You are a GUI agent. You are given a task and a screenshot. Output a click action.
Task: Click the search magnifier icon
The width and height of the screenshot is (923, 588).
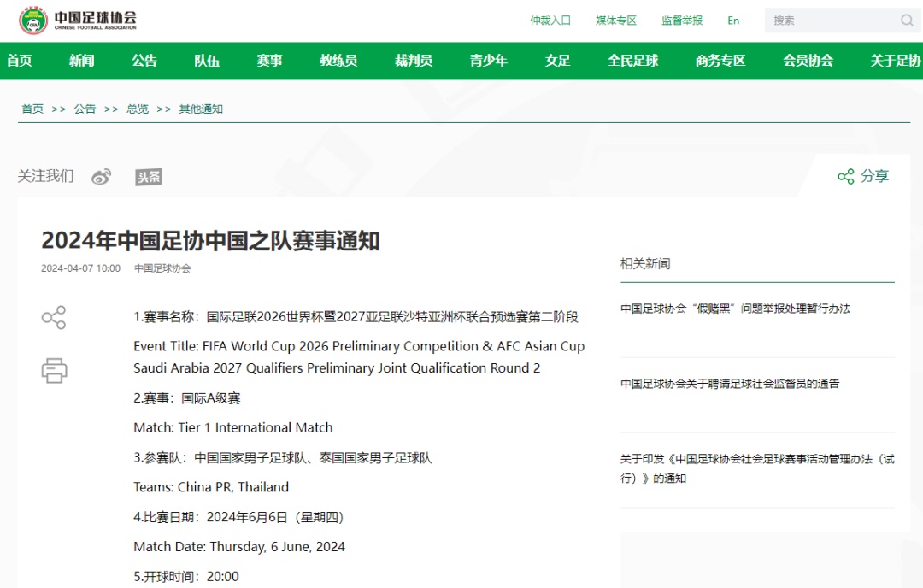point(906,21)
